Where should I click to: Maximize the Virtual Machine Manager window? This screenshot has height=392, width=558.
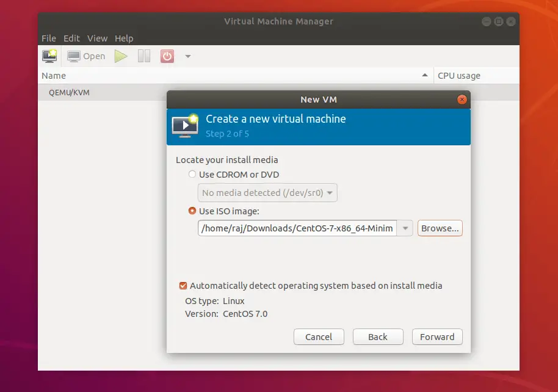click(499, 21)
